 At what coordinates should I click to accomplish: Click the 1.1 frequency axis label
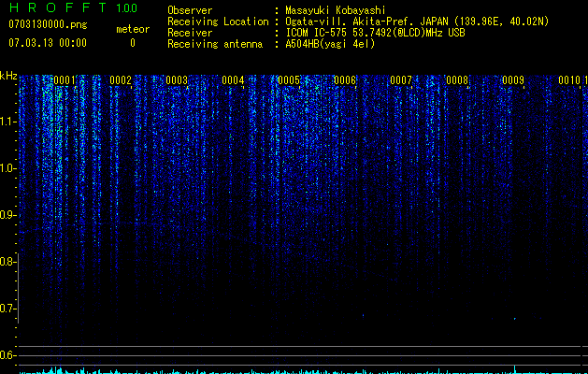click(7, 122)
